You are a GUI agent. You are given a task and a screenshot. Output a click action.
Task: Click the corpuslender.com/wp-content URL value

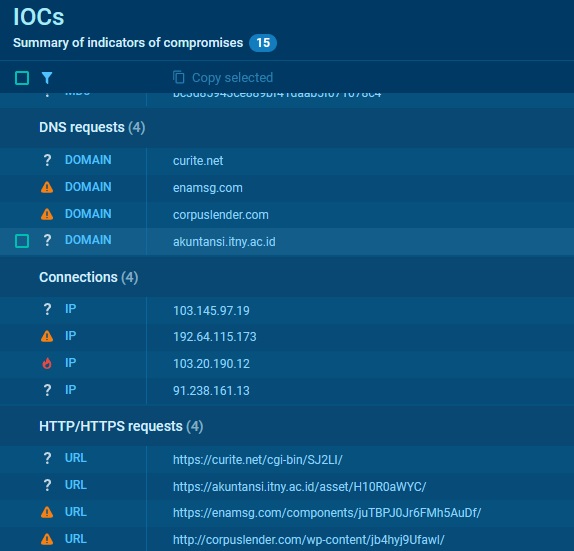pos(309,540)
